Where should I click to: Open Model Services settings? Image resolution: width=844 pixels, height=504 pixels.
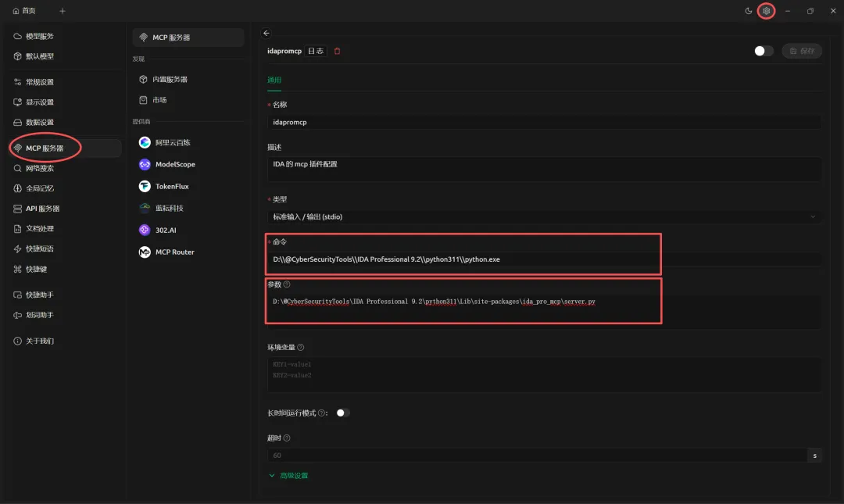34,36
